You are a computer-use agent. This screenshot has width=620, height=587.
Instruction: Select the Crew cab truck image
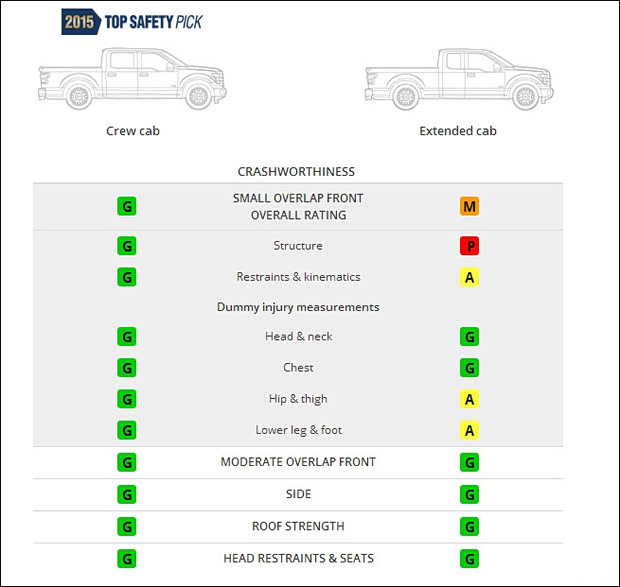(x=132, y=79)
